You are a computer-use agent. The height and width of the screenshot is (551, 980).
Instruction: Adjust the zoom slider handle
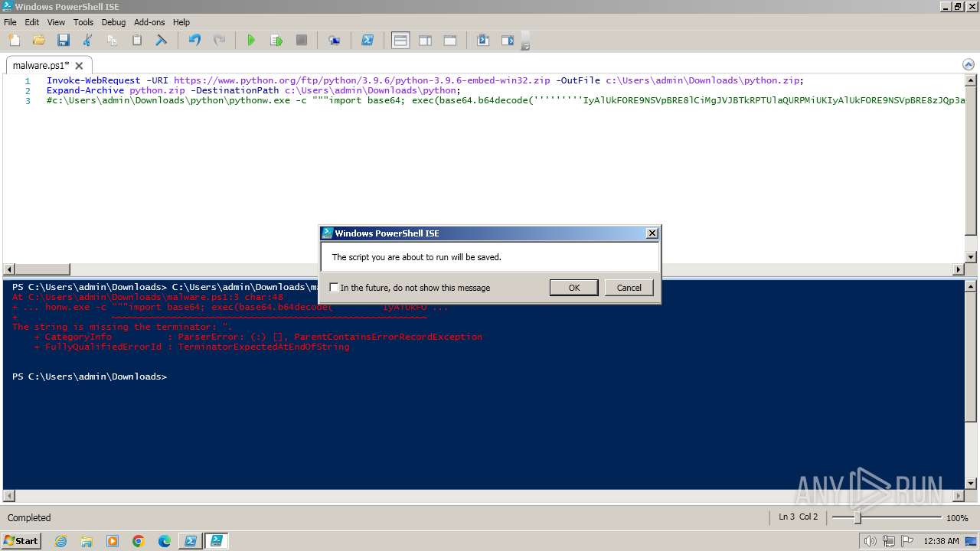tap(857, 518)
